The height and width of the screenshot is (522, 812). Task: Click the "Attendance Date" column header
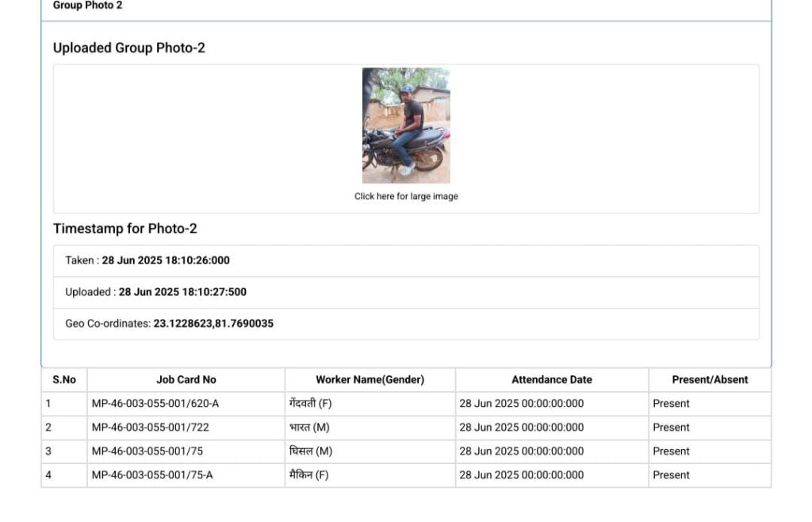(552, 380)
